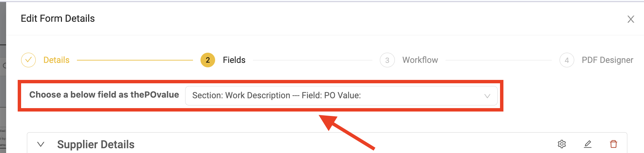Open the PDF Designer step

point(607,60)
